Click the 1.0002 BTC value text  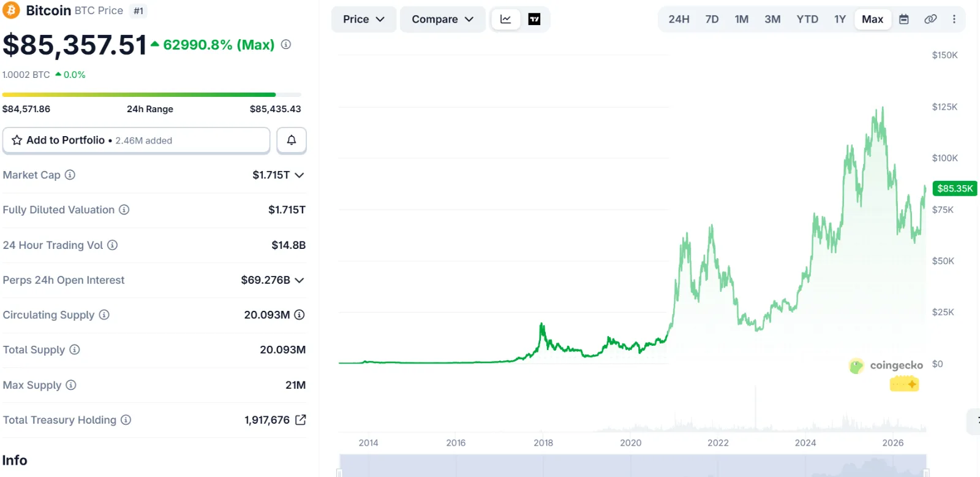tap(26, 75)
